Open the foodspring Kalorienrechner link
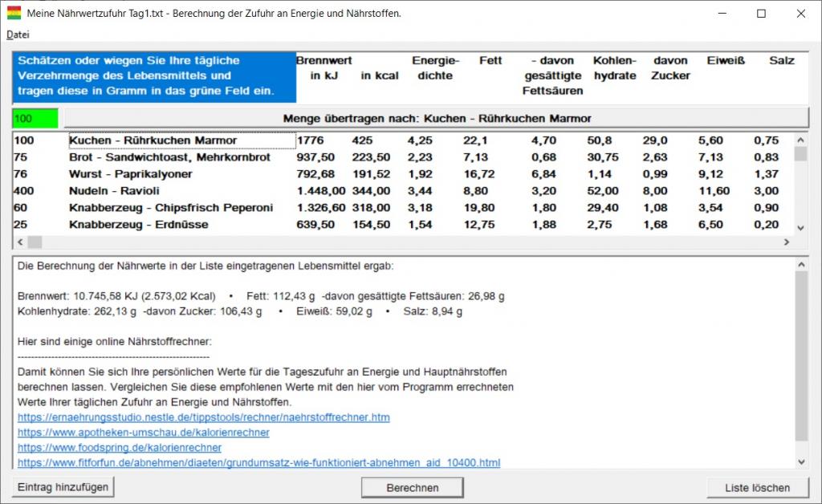 point(119,448)
